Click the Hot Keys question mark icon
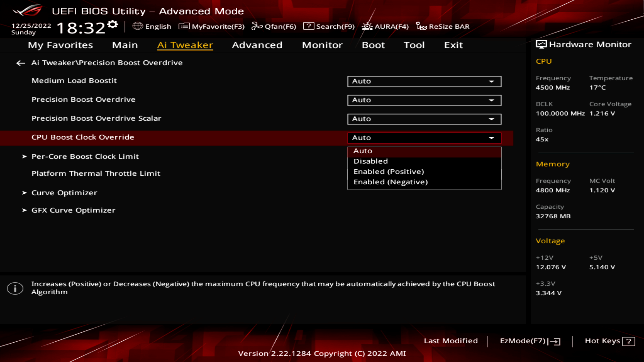 629,341
